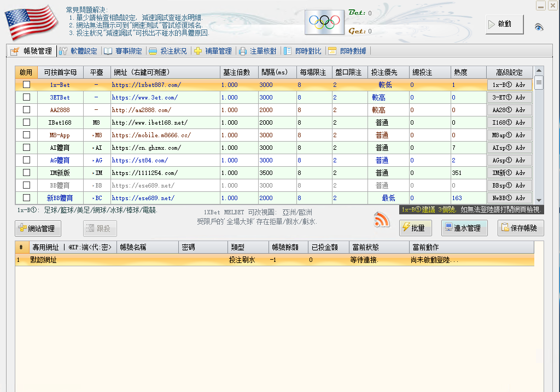
Task: Open the 補單管理 tab
Action: [x=213, y=51]
